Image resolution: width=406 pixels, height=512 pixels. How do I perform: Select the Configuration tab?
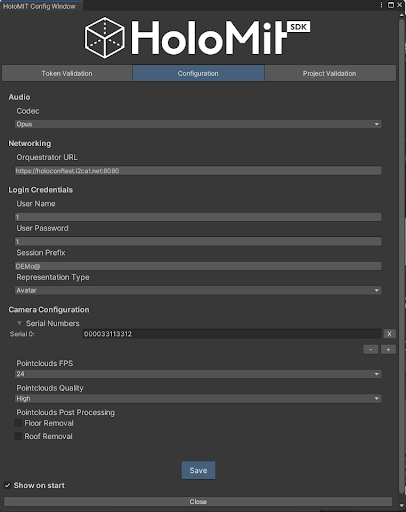click(198, 73)
